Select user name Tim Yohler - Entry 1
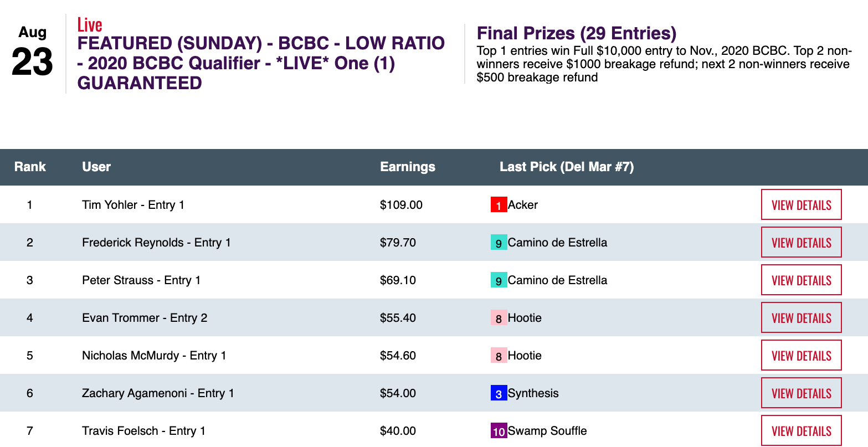This screenshot has height=447, width=868. tap(133, 205)
